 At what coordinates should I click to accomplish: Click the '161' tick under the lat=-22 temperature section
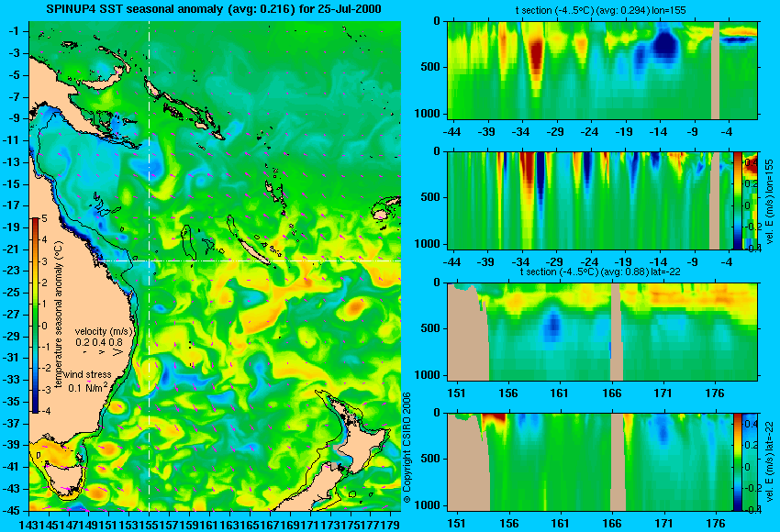[559, 393]
